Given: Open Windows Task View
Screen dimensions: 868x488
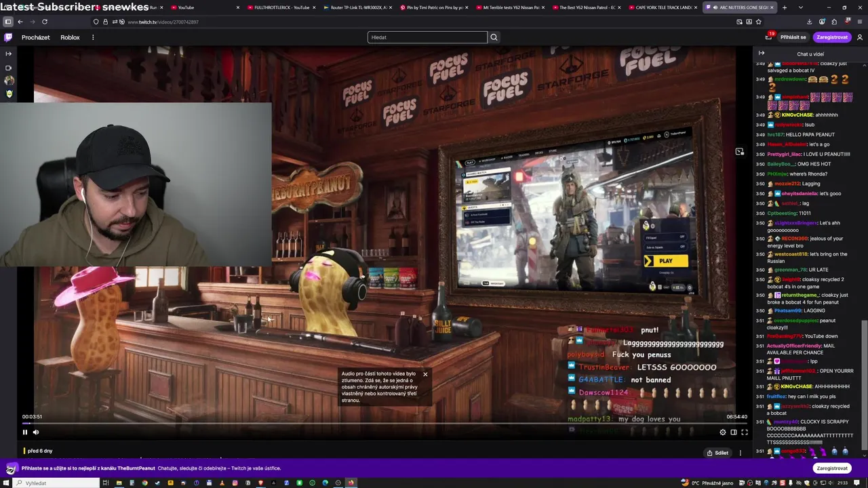Looking at the screenshot, I should (x=105, y=483).
